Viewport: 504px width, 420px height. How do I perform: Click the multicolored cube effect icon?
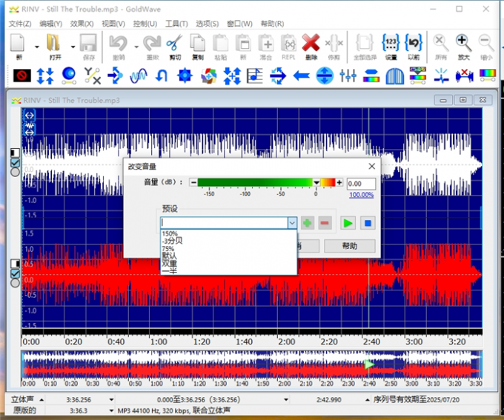pyautogui.click(x=208, y=76)
